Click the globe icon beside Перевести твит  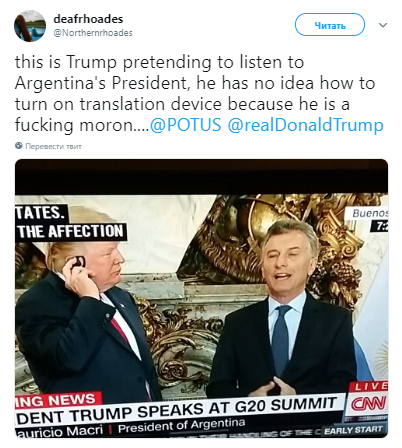19,146
